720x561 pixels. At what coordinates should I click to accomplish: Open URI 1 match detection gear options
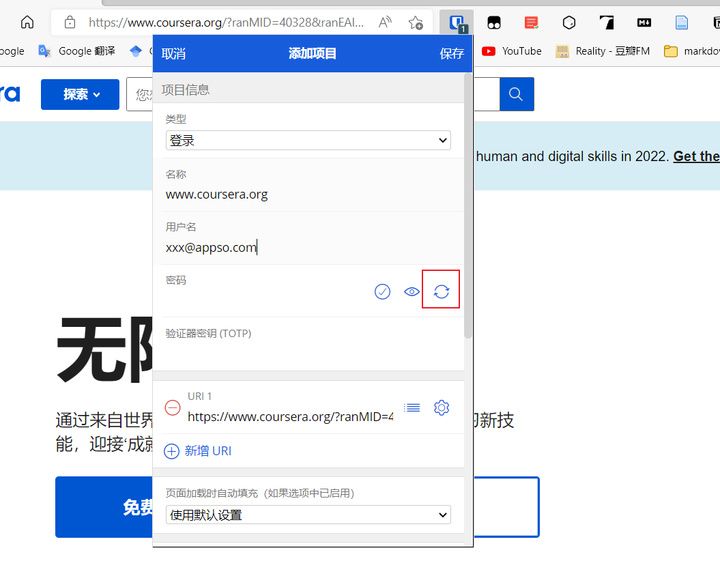[x=441, y=407]
